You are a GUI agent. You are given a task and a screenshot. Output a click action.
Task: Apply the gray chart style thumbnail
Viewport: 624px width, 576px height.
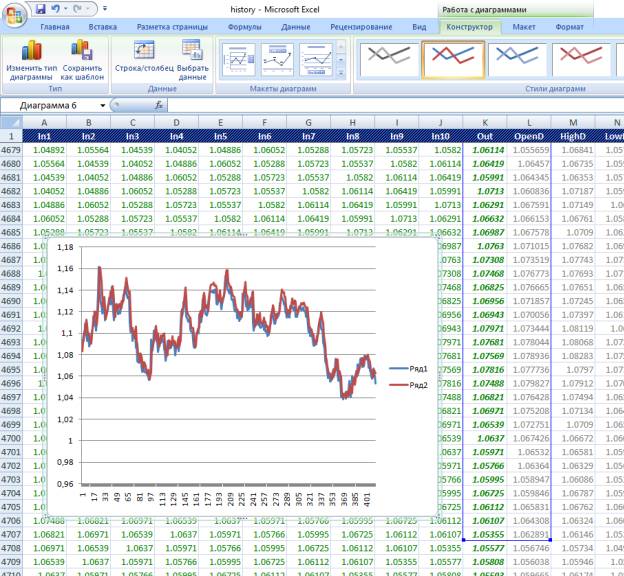386,59
